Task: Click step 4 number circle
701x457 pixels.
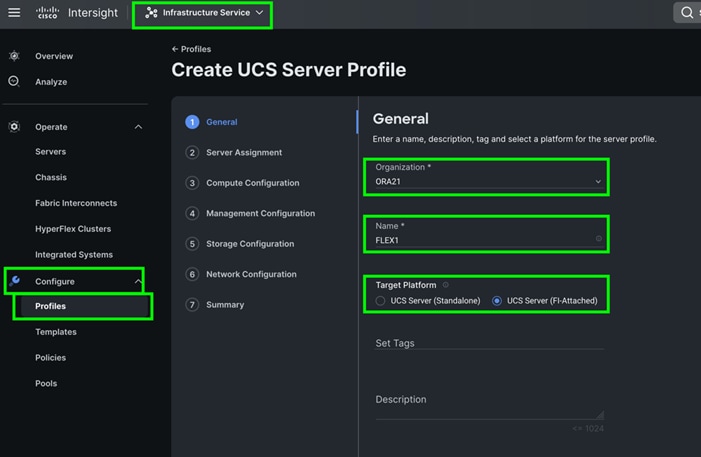Action: click(192, 213)
